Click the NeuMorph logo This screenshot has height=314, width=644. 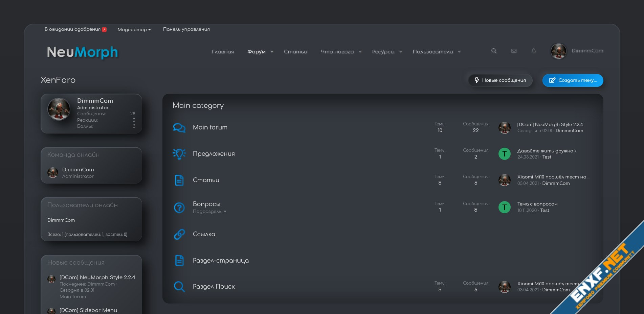pyautogui.click(x=83, y=52)
